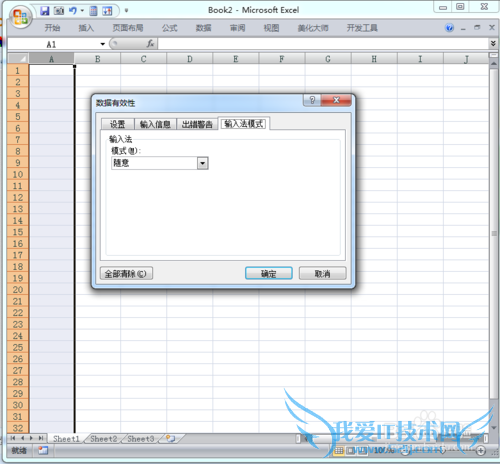The width and height of the screenshot is (500, 464).
Task: Switch to 设置 tab in dialog
Action: click(117, 124)
